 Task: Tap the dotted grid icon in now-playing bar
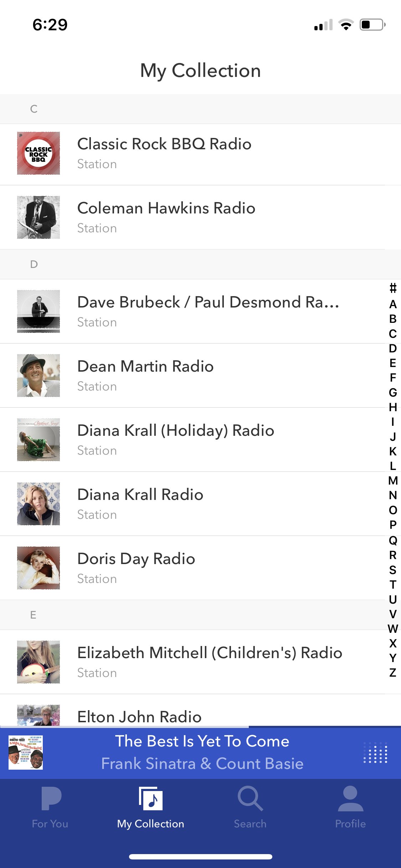pyautogui.click(x=375, y=753)
